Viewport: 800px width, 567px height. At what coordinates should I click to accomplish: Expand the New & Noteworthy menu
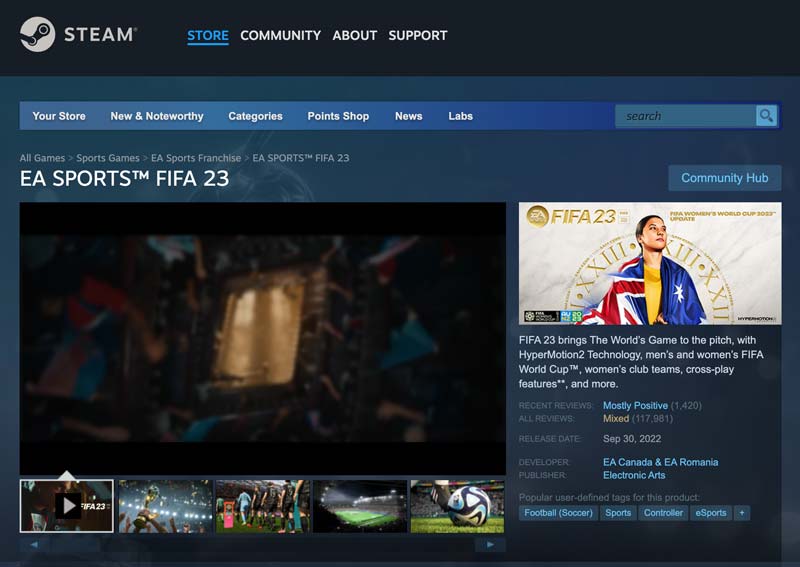pos(157,116)
